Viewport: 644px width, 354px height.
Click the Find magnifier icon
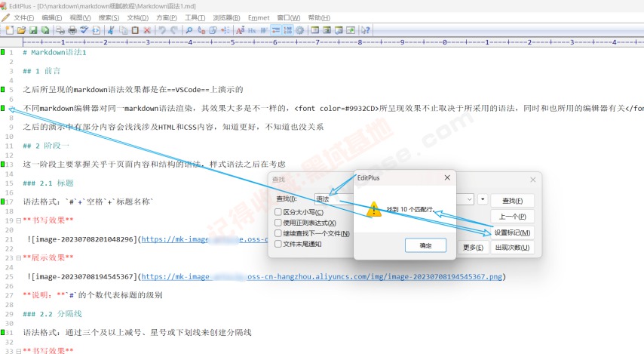[189, 30]
